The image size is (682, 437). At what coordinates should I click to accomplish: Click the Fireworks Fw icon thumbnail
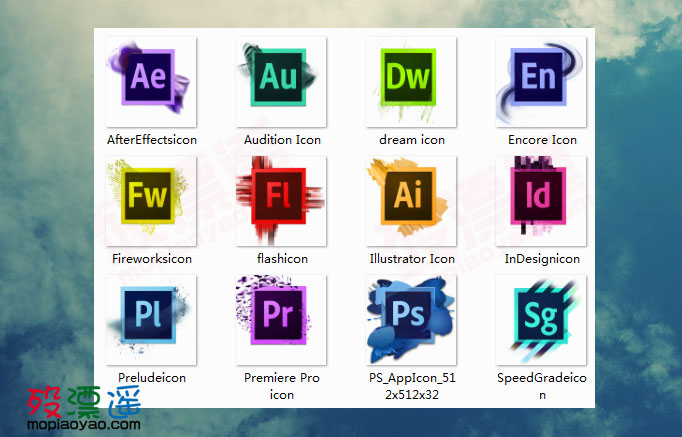click(151, 201)
